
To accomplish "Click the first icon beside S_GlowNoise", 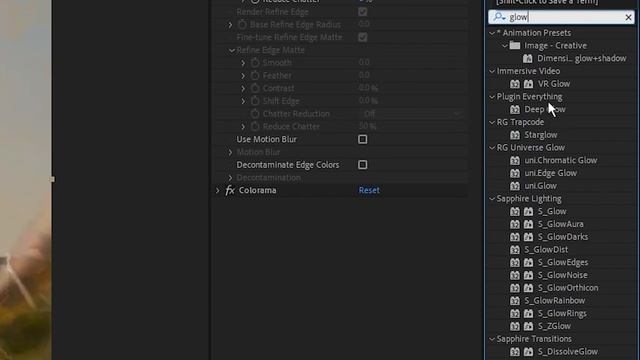I will click(515, 275).
